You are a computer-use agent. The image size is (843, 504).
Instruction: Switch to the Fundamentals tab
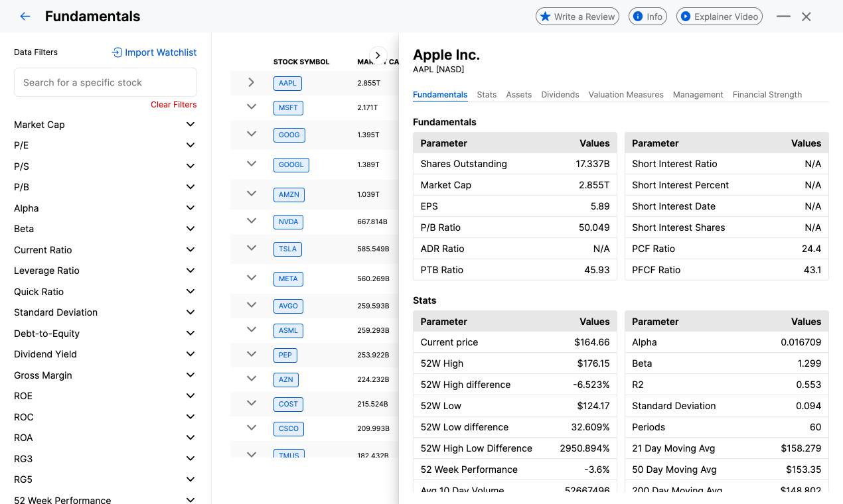point(440,95)
